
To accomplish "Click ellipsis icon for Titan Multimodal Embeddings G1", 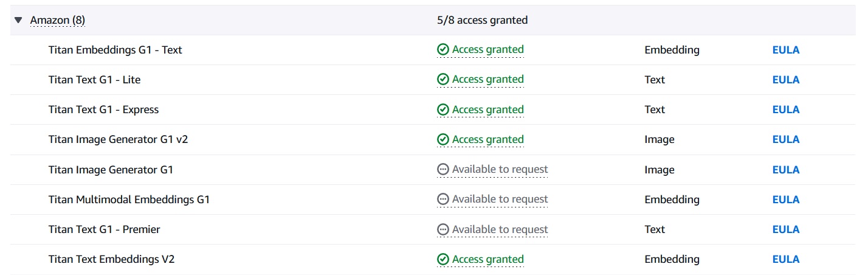I will point(443,200).
